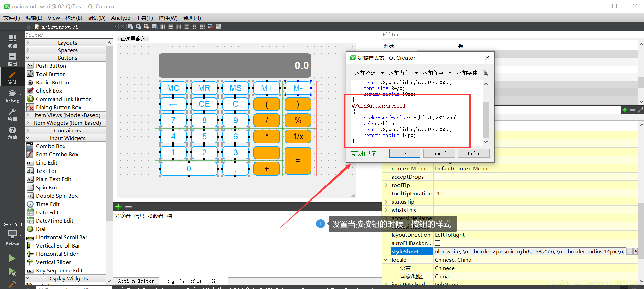Open Projects mode (项目) in the sidebar
The image size is (644, 289).
12,114
